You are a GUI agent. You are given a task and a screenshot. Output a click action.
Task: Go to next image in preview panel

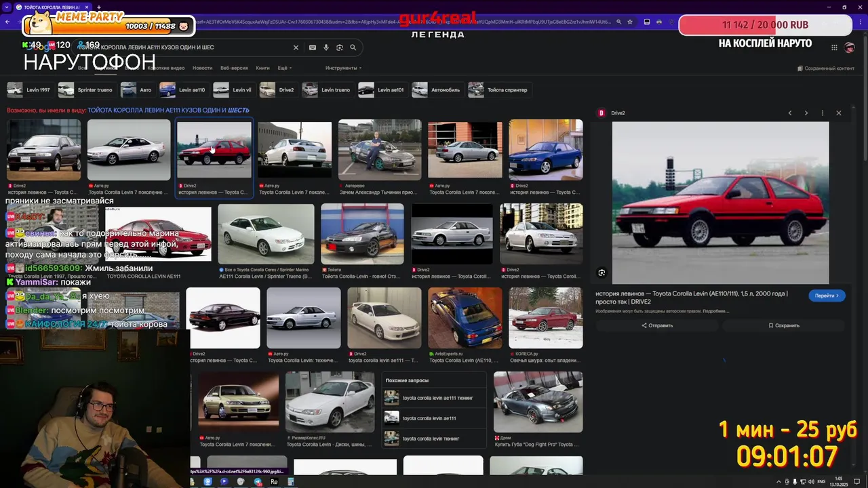click(x=806, y=113)
